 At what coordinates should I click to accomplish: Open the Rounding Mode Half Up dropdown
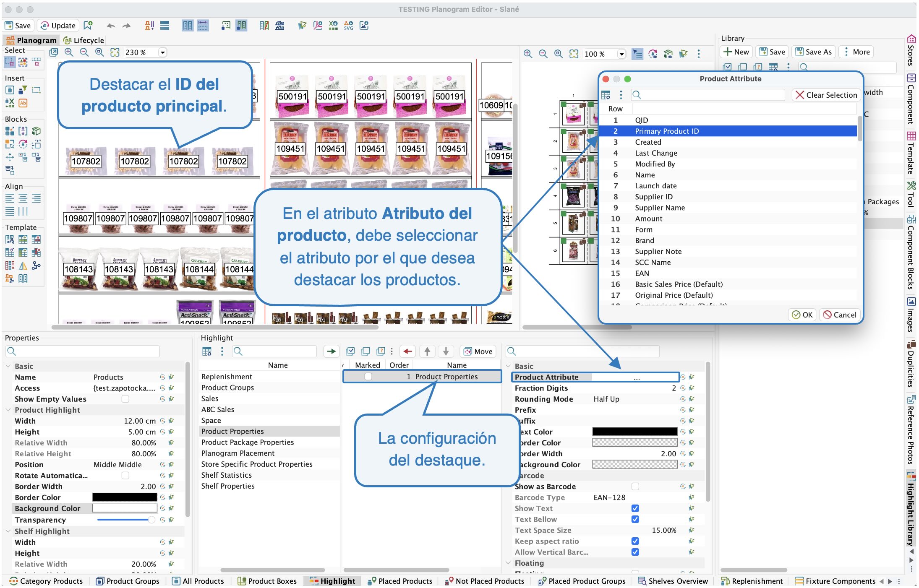tap(634, 399)
